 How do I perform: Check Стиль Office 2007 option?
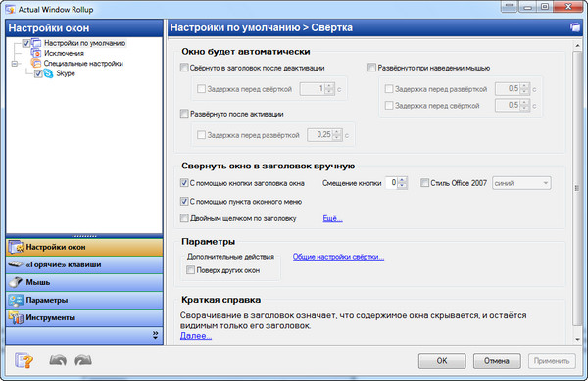coord(424,183)
